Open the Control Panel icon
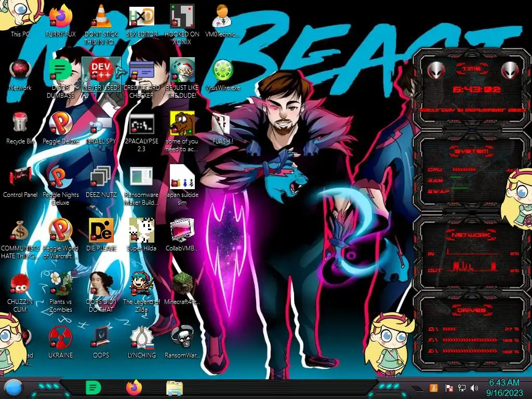Screen dimensions: 532x399 [20, 182]
